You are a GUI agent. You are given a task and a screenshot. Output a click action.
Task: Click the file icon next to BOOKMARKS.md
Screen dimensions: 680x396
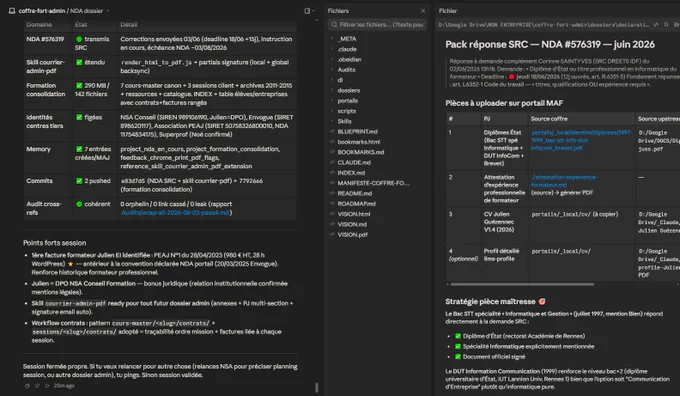(332, 152)
